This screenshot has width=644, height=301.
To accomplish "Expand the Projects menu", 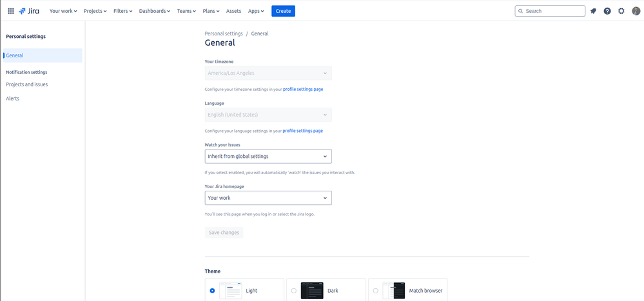I will point(95,11).
